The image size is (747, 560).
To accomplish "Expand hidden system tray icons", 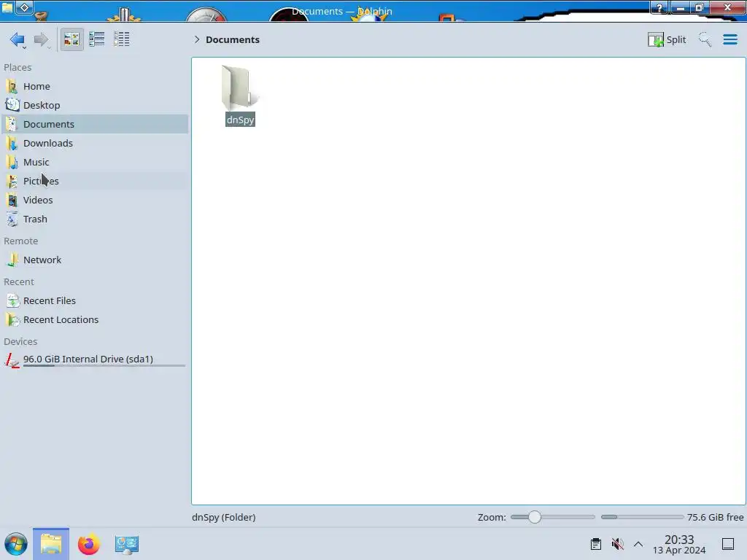I will (x=638, y=544).
